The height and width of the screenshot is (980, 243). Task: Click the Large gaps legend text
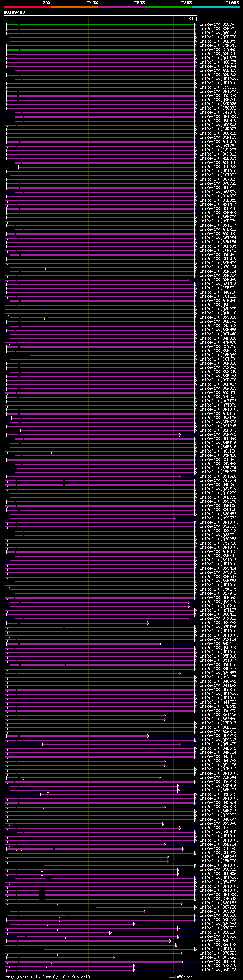coord(47,977)
